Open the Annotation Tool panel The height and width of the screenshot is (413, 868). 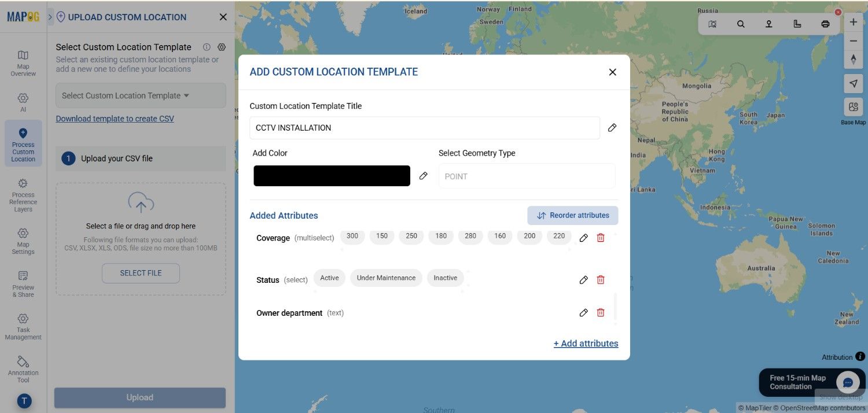(23, 368)
